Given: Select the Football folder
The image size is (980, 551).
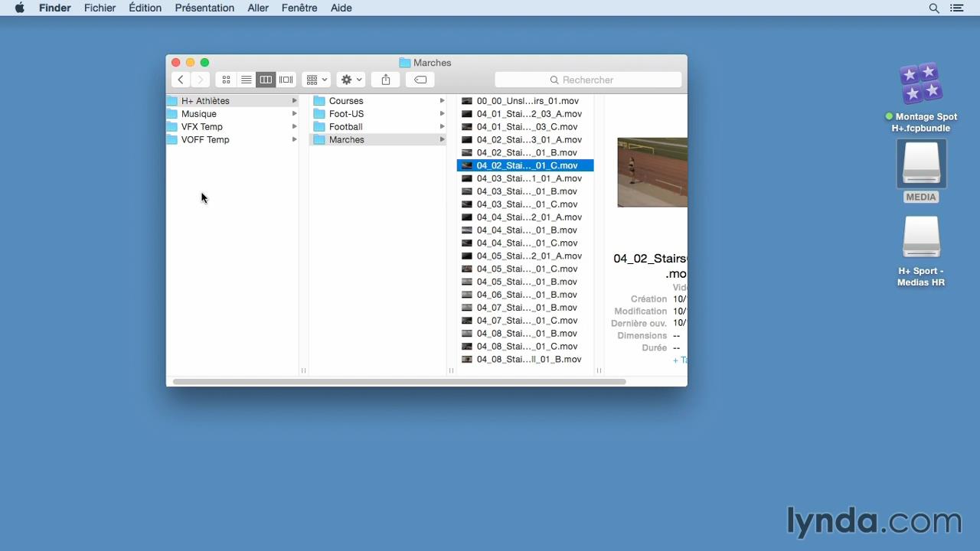Looking at the screenshot, I should point(378,127).
